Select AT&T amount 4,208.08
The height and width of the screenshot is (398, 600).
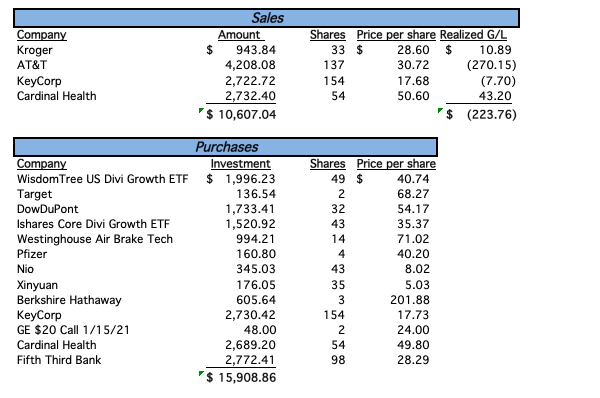tap(250, 65)
